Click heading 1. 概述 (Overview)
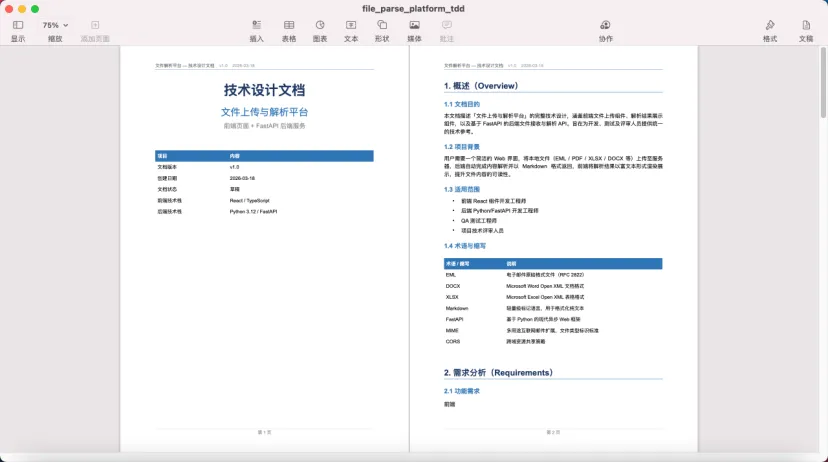The image size is (828, 462). [x=481, y=86]
